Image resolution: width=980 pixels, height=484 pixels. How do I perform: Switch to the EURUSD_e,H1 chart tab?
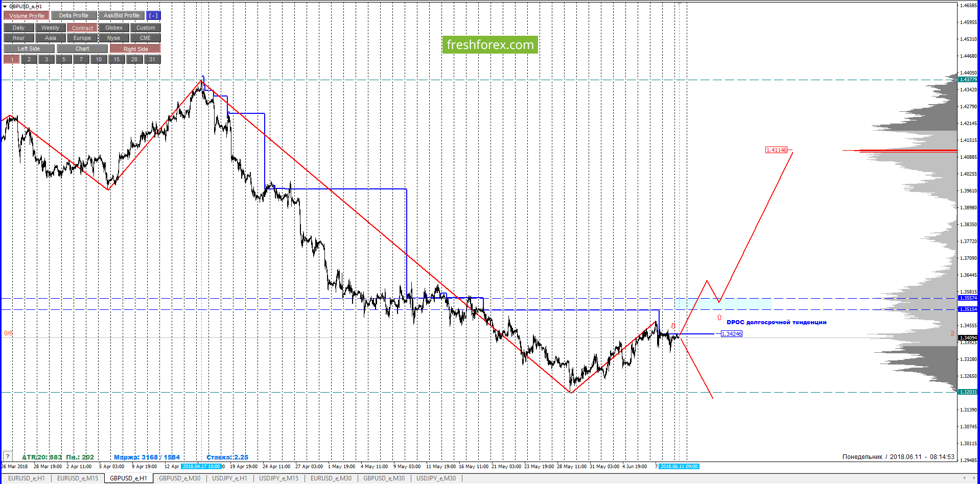(x=27, y=478)
